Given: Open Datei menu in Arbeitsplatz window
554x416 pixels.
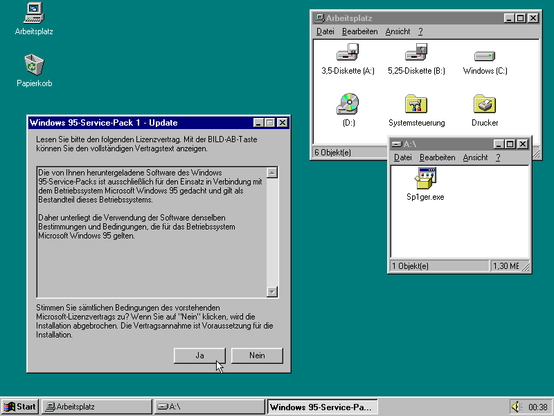Looking at the screenshot, I should click(325, 31).
